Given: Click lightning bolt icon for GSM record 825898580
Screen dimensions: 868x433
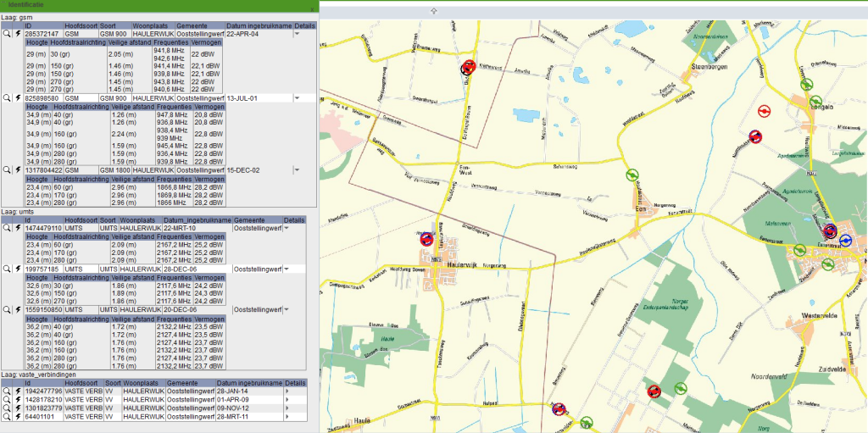Looking at the screenshot, I should tap(19, 98).
